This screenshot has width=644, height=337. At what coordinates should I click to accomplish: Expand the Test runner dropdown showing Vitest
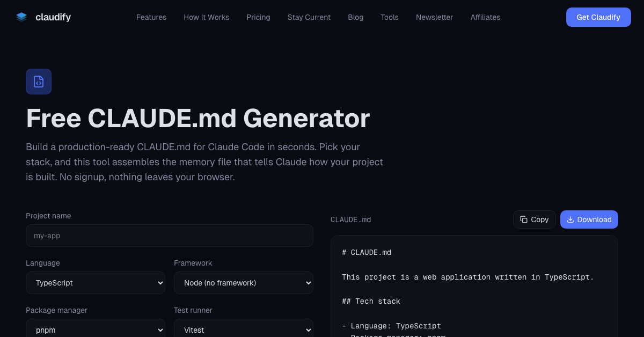(244, 328)
